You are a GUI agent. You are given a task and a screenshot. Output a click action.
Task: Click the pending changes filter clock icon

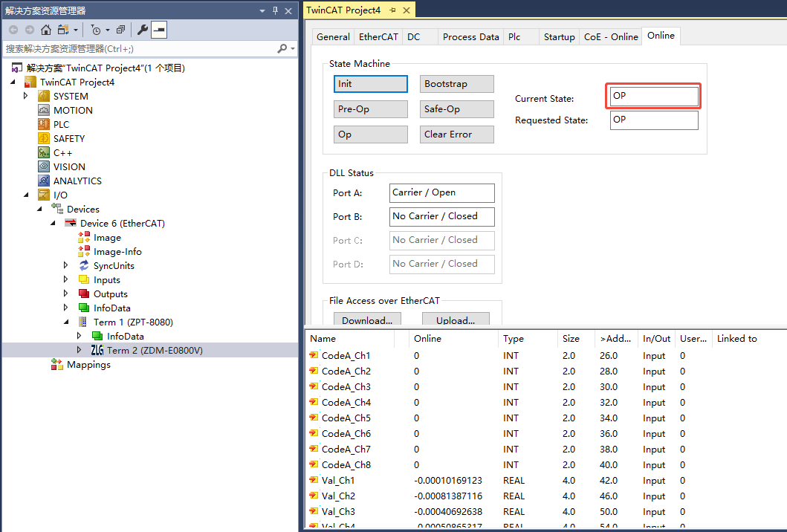pyautogui.click(x=95, y=30)
